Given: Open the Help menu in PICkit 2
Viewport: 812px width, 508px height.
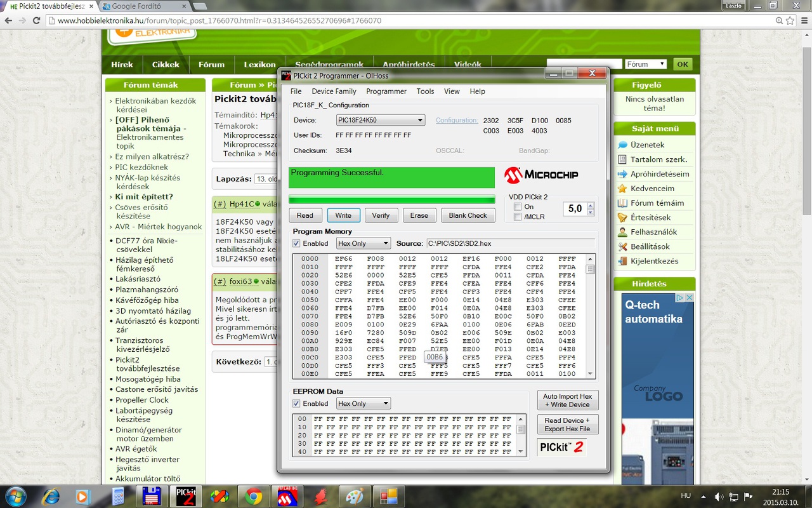Looking at the screenshot, I should [477, 91].
